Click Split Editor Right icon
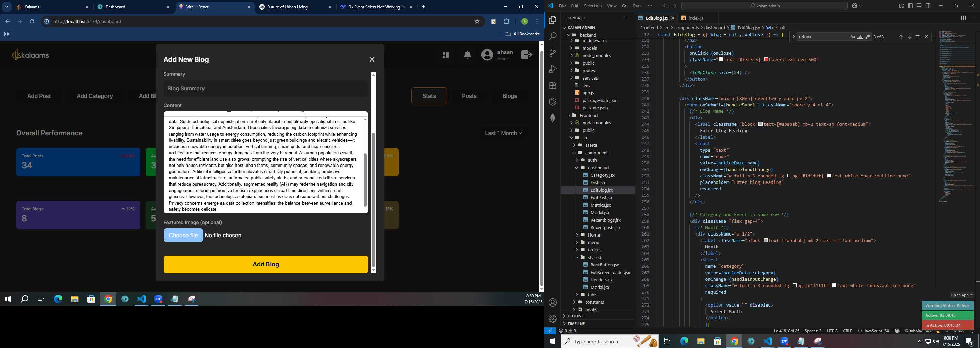 point(963,18)
